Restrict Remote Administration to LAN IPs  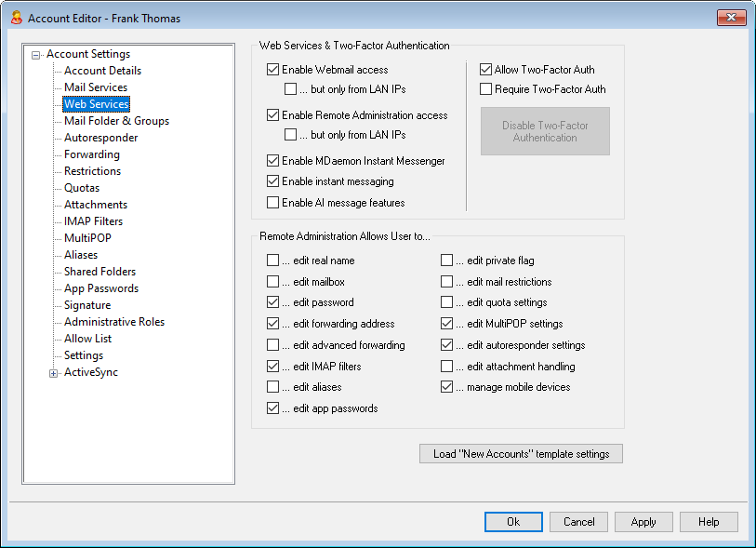coord(291,135)
